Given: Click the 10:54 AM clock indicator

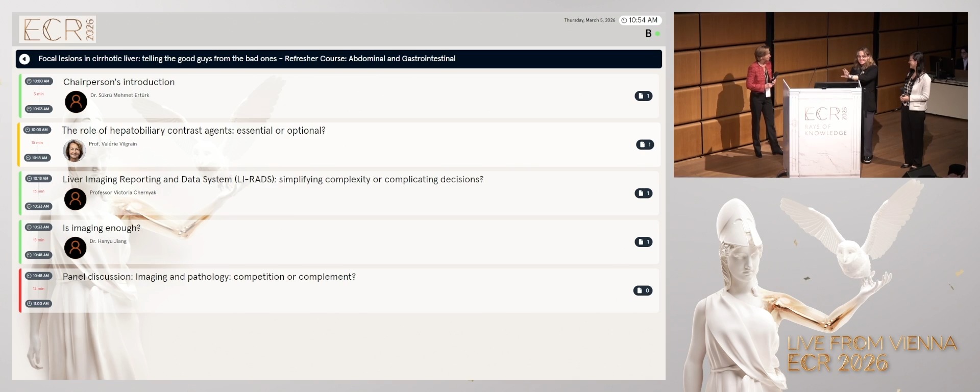Looking at the screenshot, I should [640, 20].
